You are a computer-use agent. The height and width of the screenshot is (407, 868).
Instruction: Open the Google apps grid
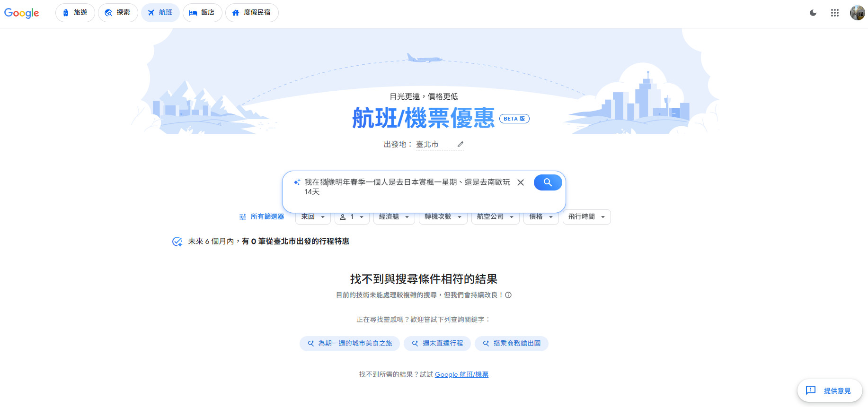(x=834, y=13)
